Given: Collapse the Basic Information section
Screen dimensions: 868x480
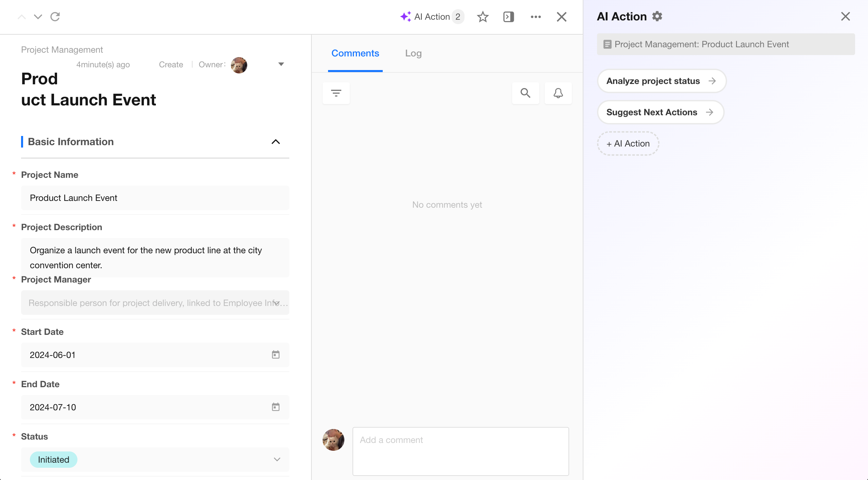Looking at the screenshot, I should click(x=275, y=142).
